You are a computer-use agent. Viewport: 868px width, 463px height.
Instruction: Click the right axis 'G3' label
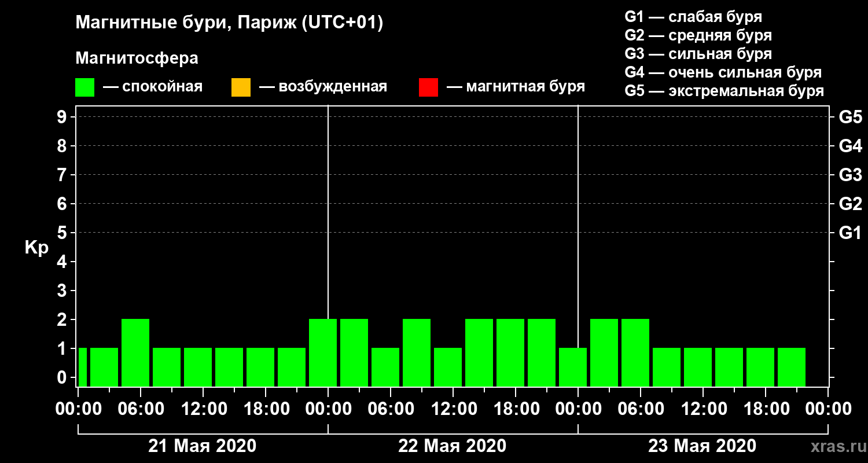[x=850, y=175]
